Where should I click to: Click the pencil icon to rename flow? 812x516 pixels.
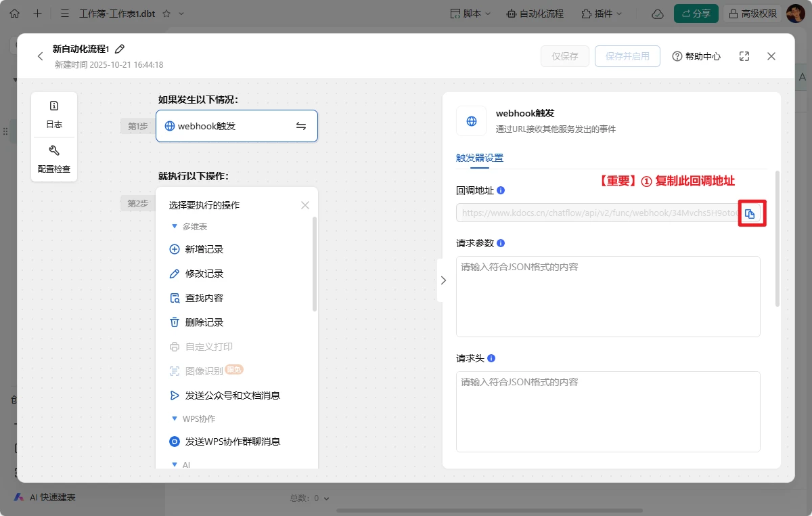click(x=120, y=49)
